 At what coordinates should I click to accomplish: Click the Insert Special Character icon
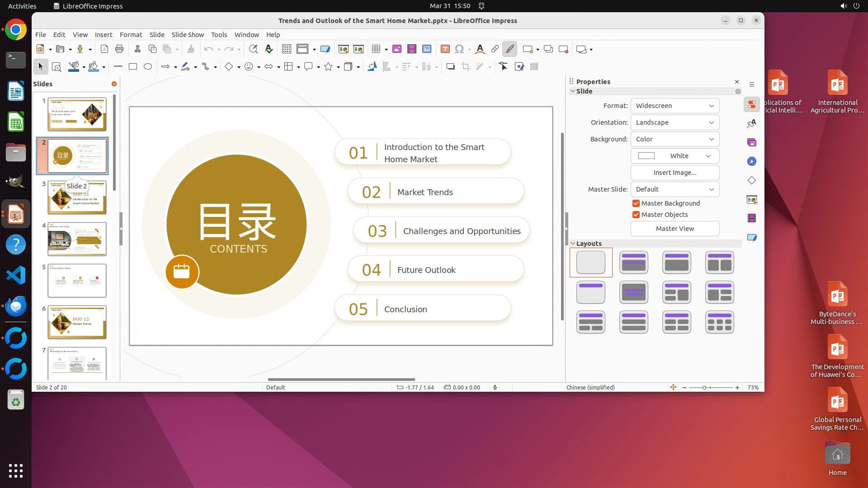[x=459, y=49]
